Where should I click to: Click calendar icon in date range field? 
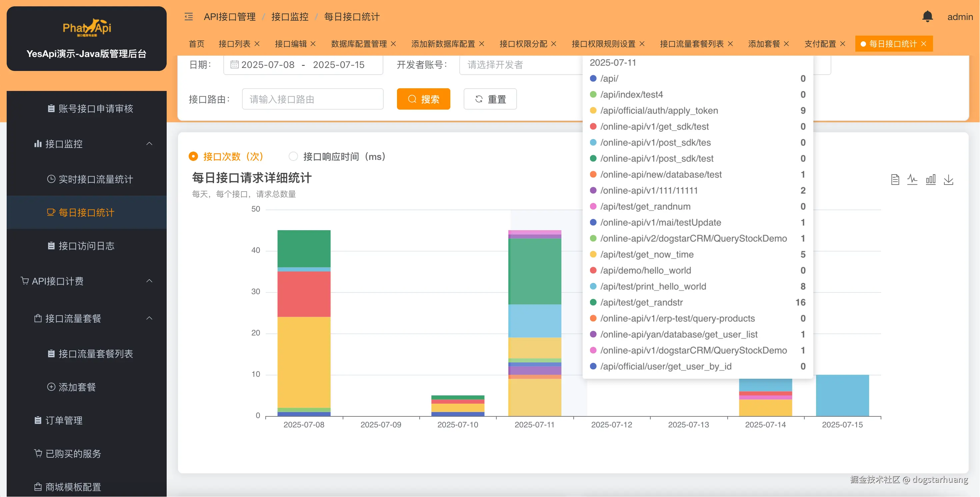click(234, 65)
